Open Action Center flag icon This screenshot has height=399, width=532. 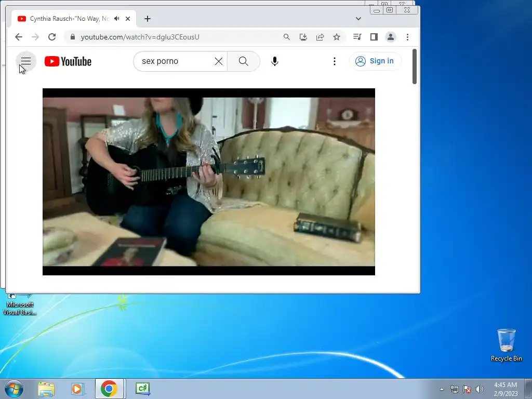pyautogui.click(x=467, y=389)
